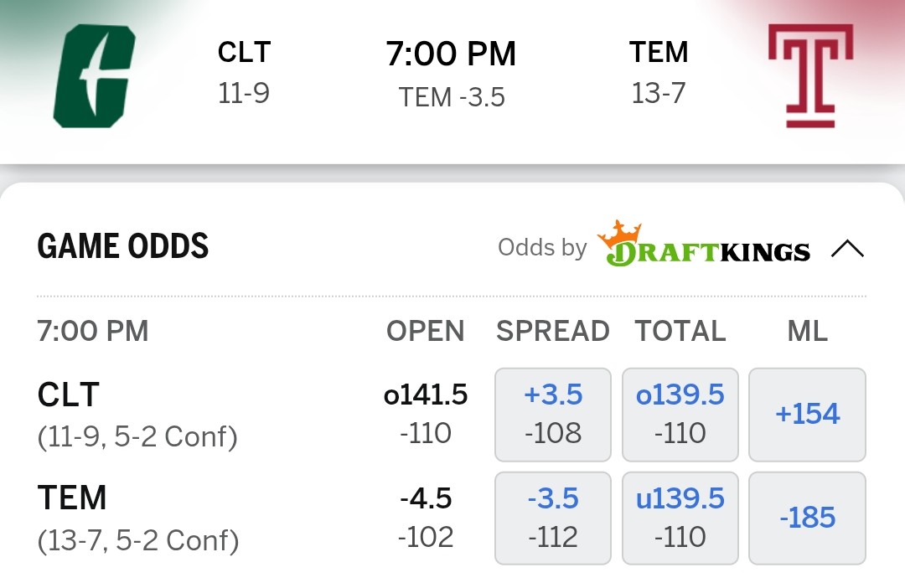Tap the Temple Owls team logo
This screenshot has width=905, height=588.
[x=810, y=75]
